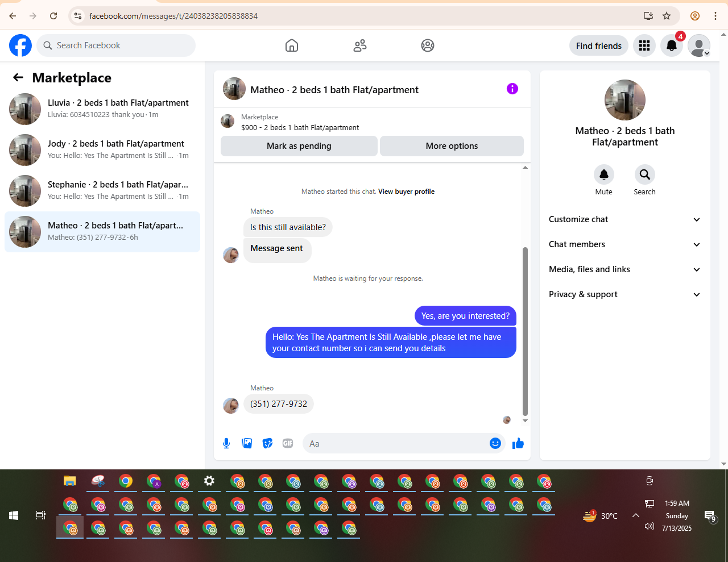Open File Explorer from taskbar
This screenshot has height=562, width=728.
point(70,481)
